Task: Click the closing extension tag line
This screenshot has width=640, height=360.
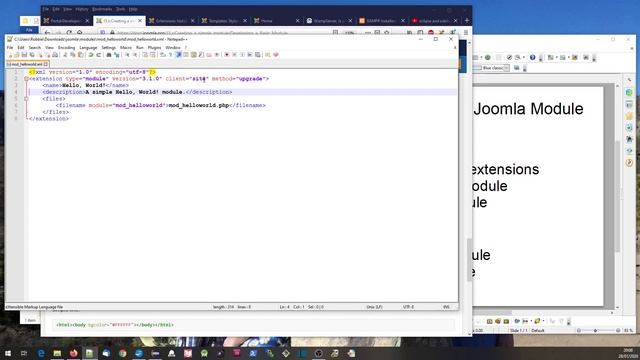Action: point(49,119)
